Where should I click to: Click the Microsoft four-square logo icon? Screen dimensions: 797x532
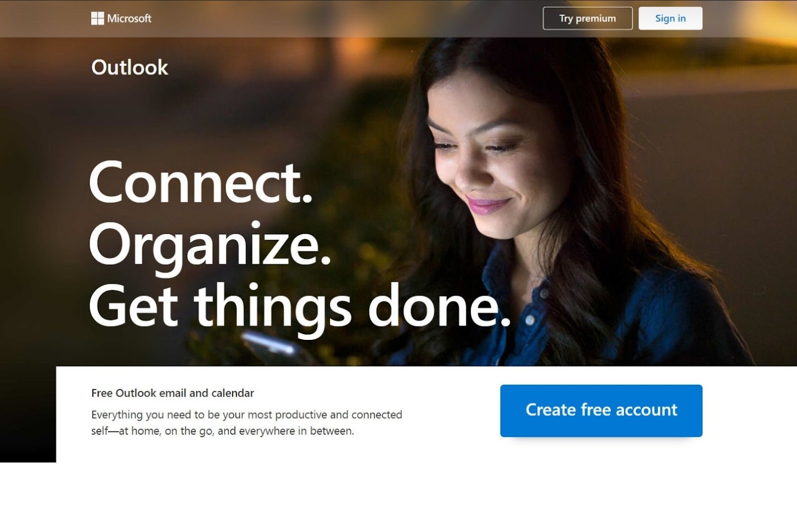coord(97,18)
